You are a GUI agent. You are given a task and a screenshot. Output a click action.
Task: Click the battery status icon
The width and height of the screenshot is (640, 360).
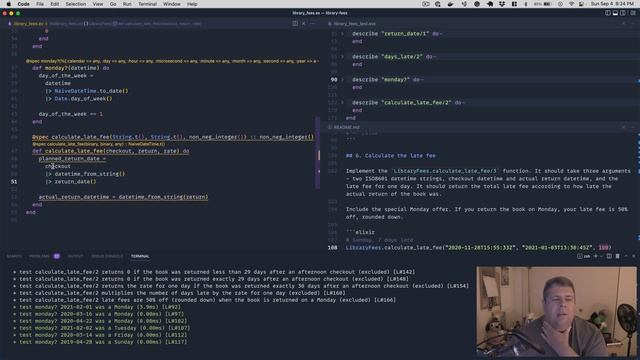pos(543,4)
